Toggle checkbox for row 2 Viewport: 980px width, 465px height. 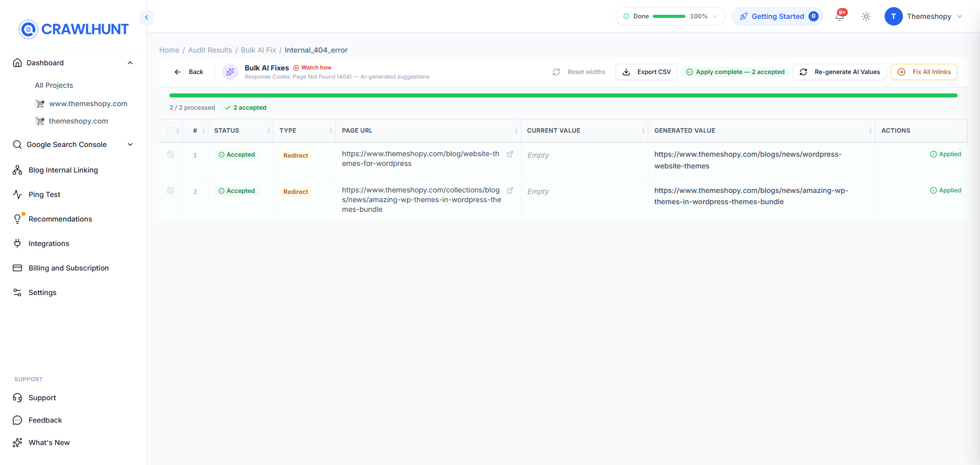170,190
